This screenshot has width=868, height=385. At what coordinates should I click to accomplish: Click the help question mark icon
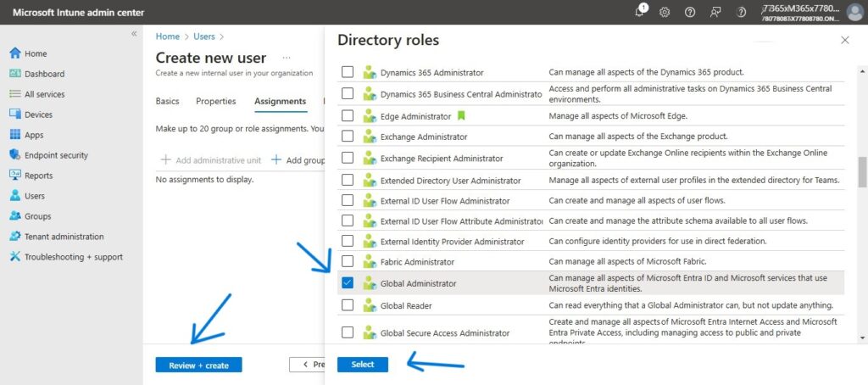pyautogui.click(x=690, y=12)
